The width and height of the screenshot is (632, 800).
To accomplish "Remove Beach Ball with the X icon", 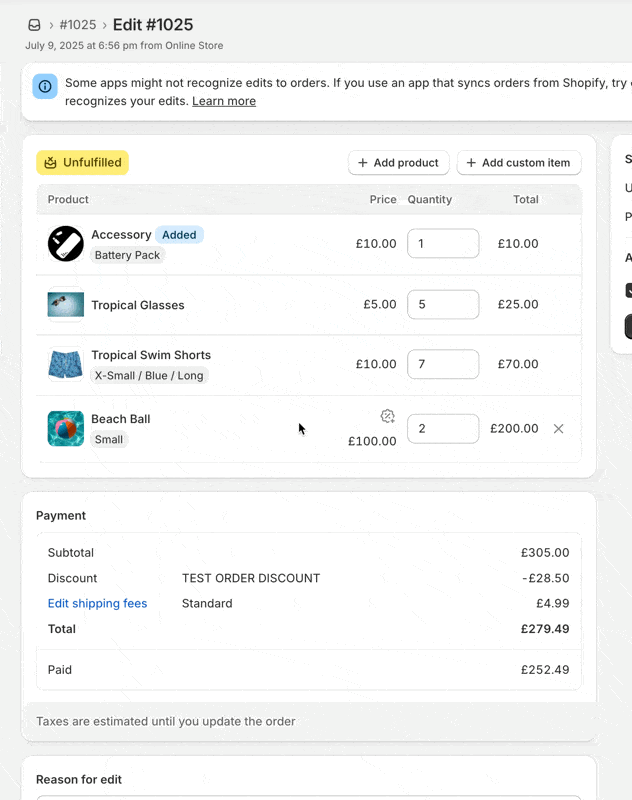I will click(x=559, y=429).
